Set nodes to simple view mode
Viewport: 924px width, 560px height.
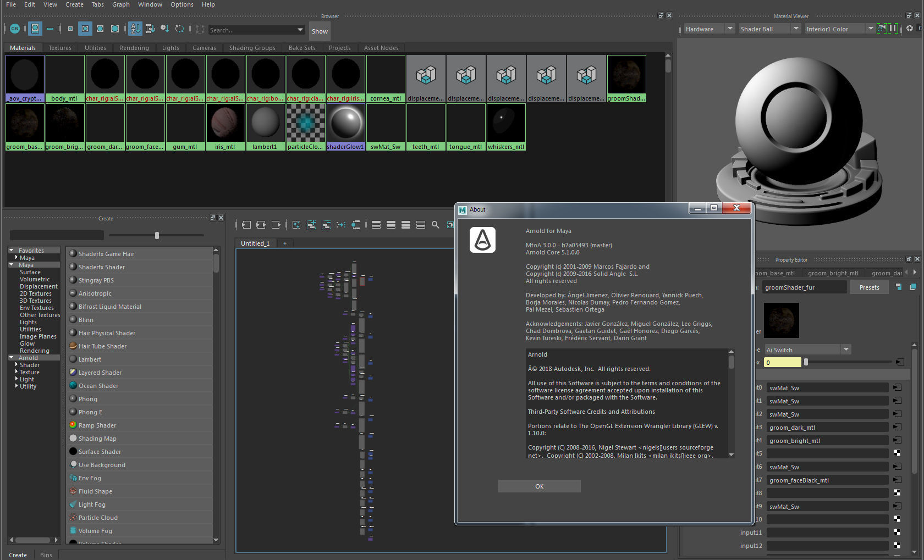tap(376, 225)
